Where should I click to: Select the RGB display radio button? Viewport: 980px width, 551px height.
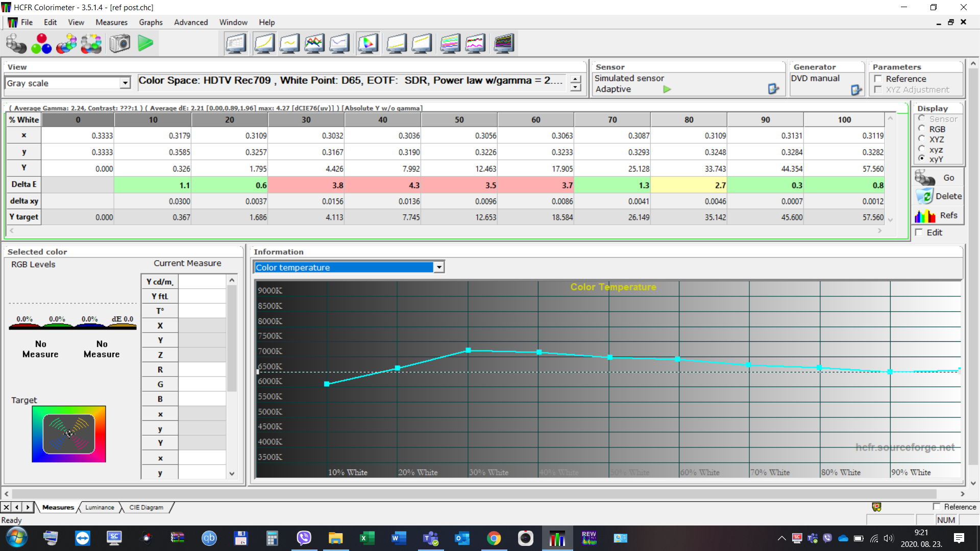922,129
